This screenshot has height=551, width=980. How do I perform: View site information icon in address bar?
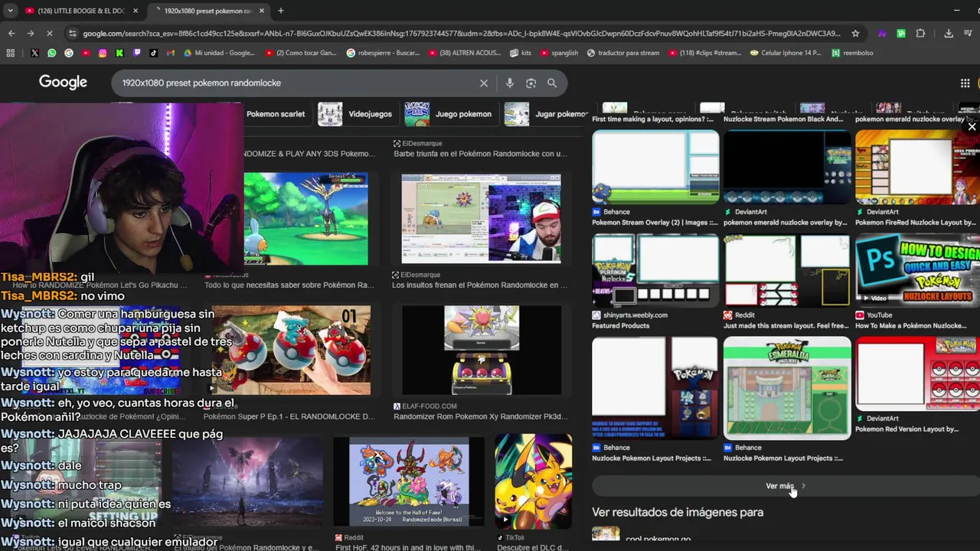(72, 34)
